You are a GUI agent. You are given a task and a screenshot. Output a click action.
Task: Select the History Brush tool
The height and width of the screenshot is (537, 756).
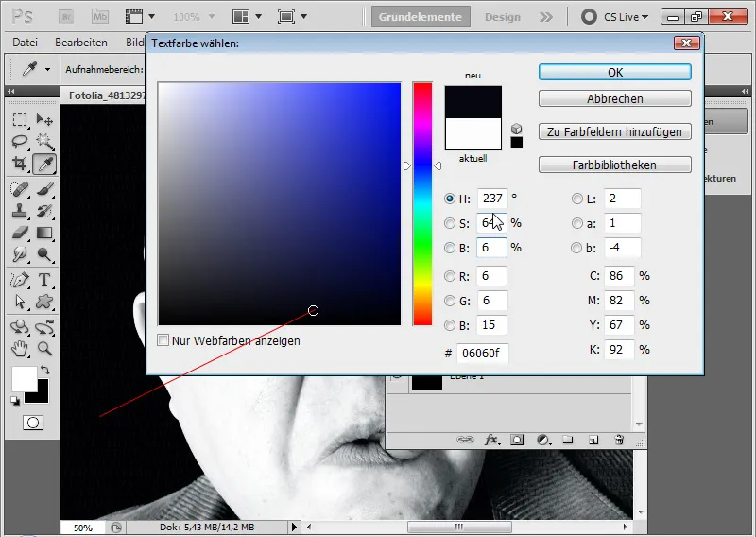point(44,211)
